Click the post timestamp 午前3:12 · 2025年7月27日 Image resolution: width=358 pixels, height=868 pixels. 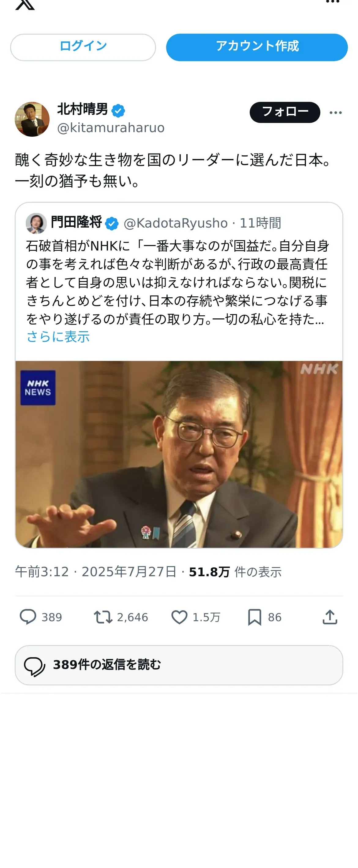[x=96, y=572]
